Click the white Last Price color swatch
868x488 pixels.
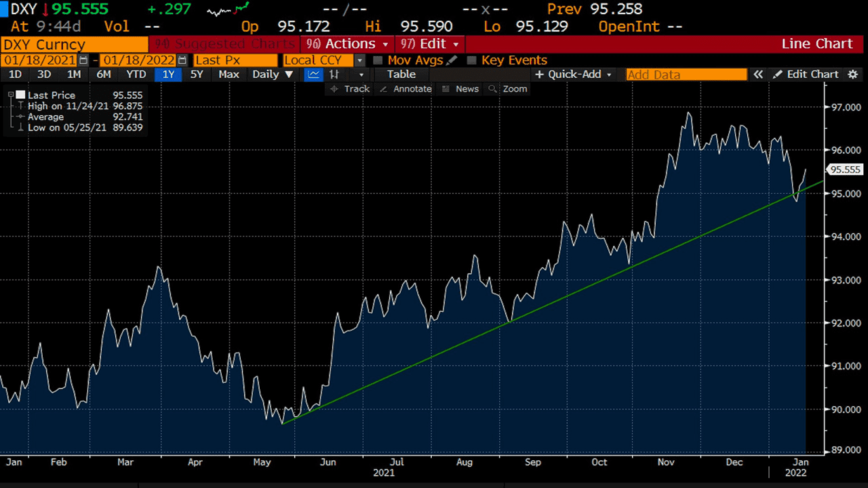[20, 95]
